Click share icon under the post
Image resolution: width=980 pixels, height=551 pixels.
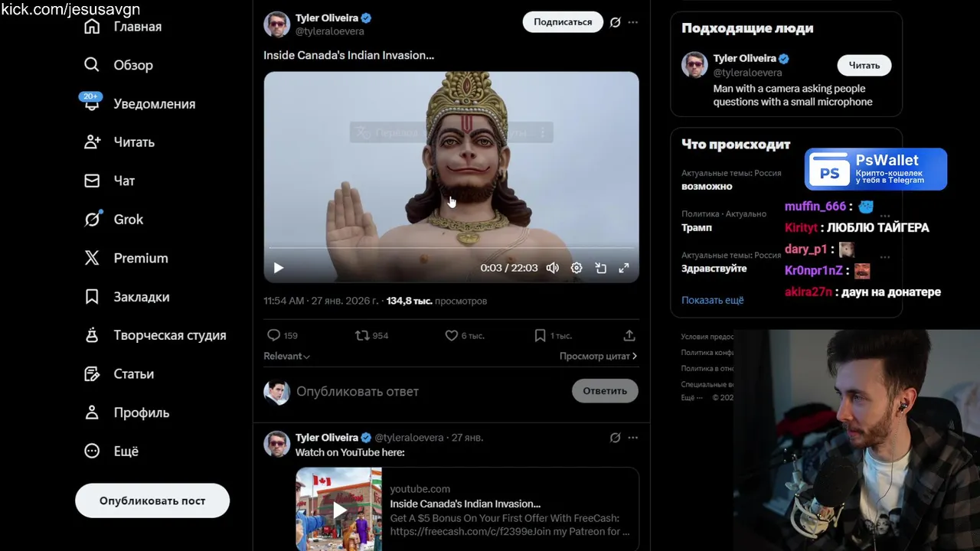point(629,335)
